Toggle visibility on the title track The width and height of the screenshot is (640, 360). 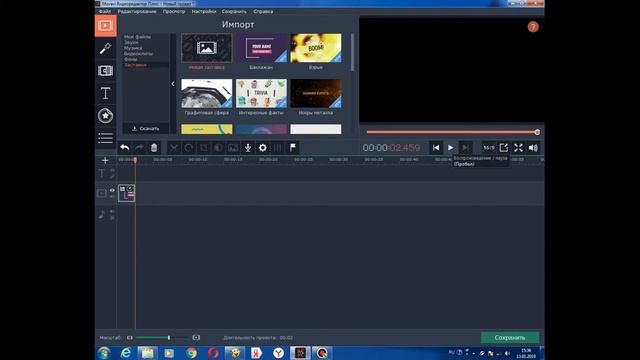(x=112, y=171)
